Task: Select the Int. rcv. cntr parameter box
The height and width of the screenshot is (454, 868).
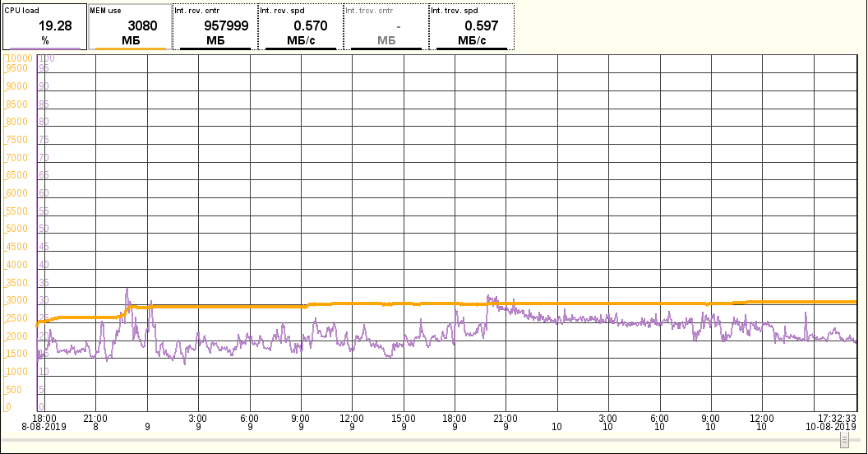Action: 215,26
